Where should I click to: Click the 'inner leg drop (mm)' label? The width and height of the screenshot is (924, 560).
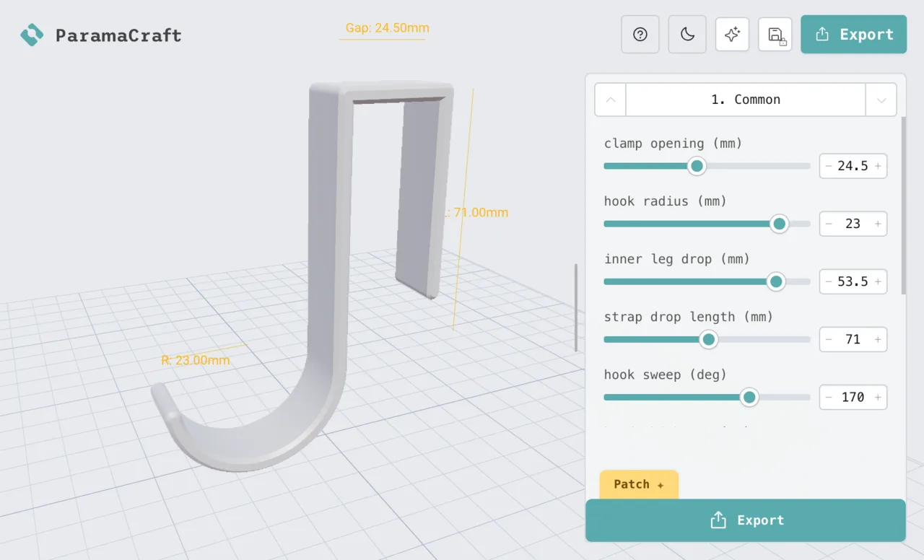coord(677,258)
